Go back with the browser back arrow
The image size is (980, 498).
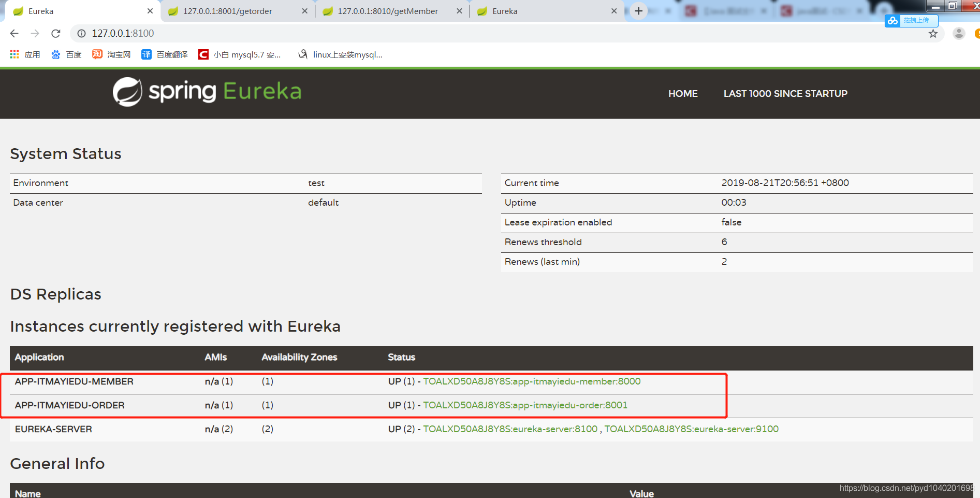click(14, 34)
